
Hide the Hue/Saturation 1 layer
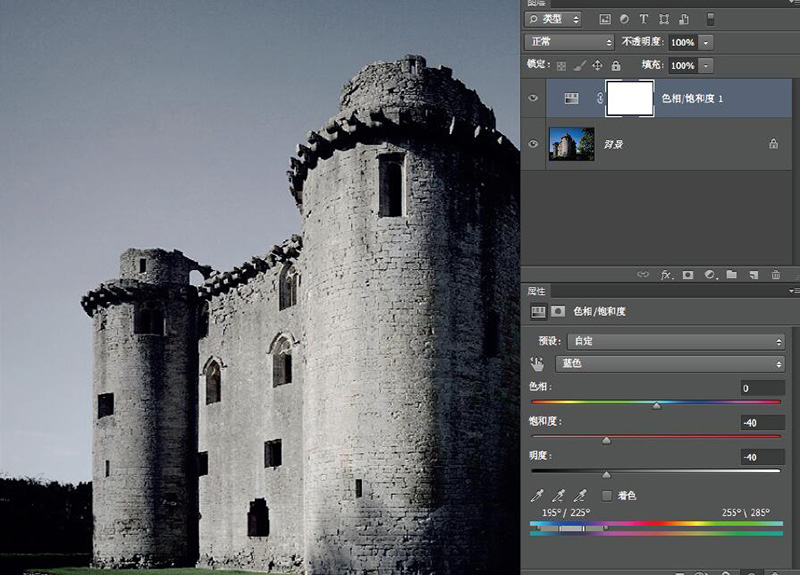533,98
